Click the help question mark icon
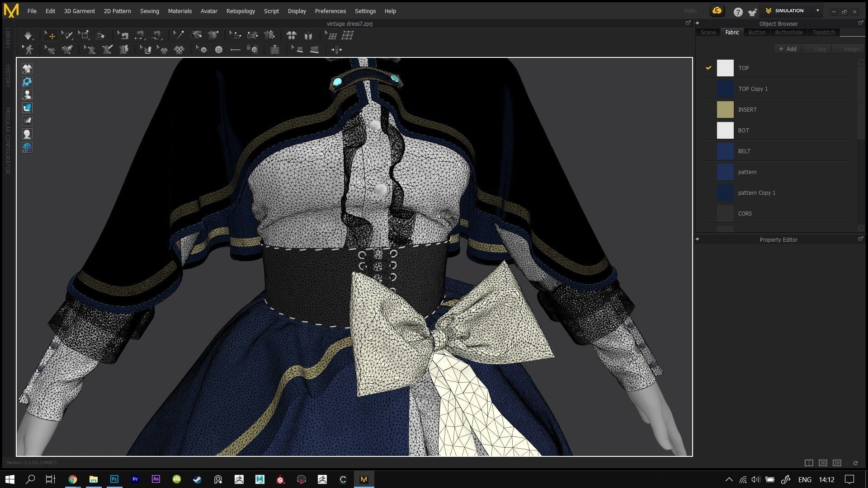This screenshot has width=868, height=488. 738,12
